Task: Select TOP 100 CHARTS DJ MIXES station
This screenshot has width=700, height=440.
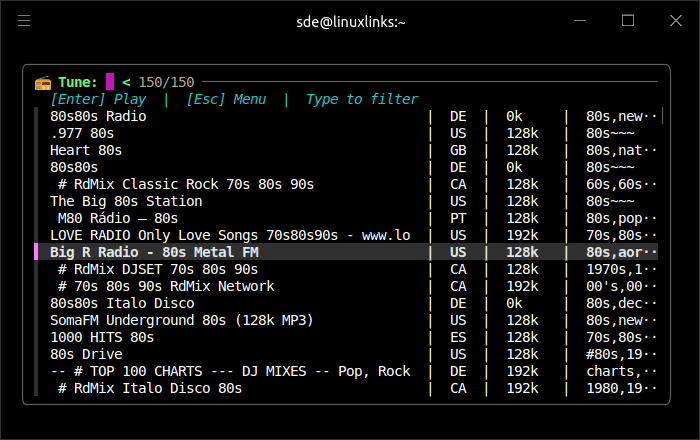Action: (348, 371)
